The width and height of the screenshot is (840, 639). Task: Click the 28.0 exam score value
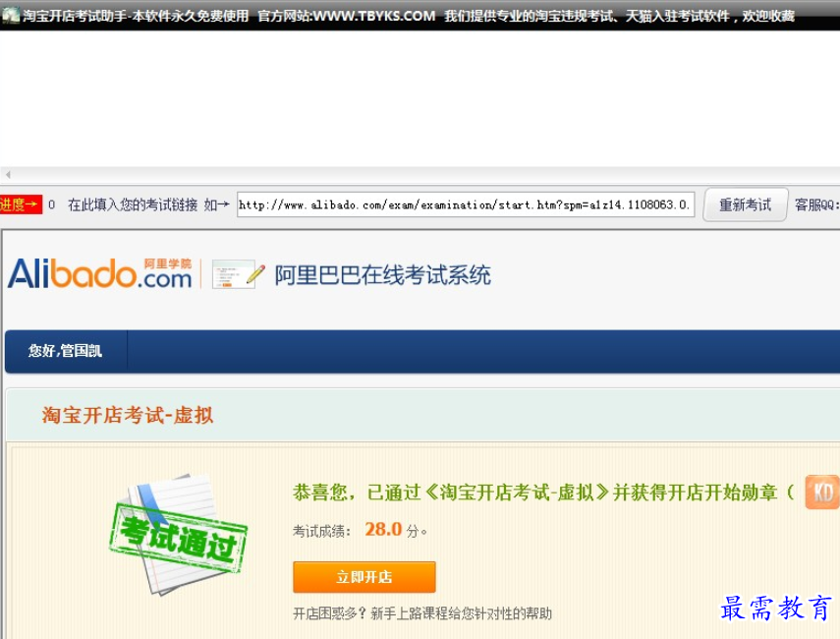click(383, 529)
